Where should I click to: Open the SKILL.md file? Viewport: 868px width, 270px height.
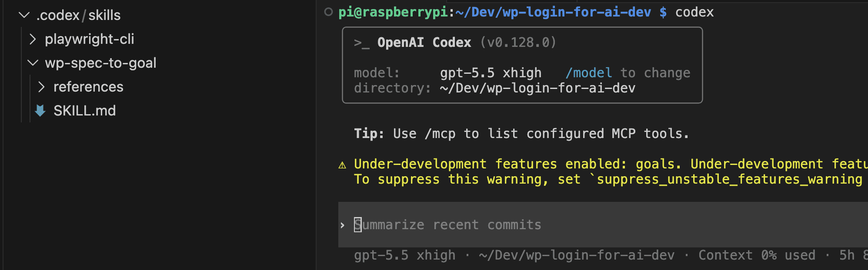85,111
